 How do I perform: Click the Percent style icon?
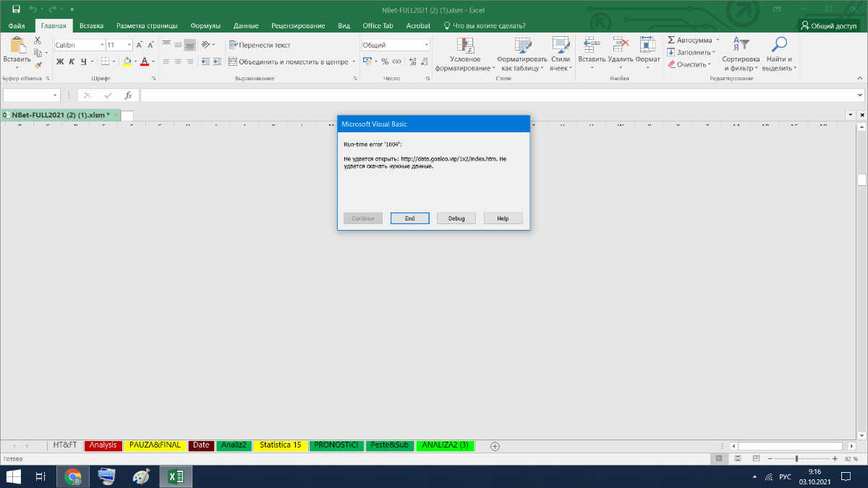click(x=385, y=62)
